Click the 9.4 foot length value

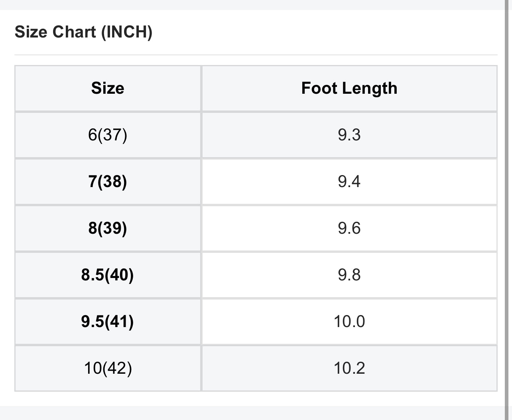[x=349, y=181]
